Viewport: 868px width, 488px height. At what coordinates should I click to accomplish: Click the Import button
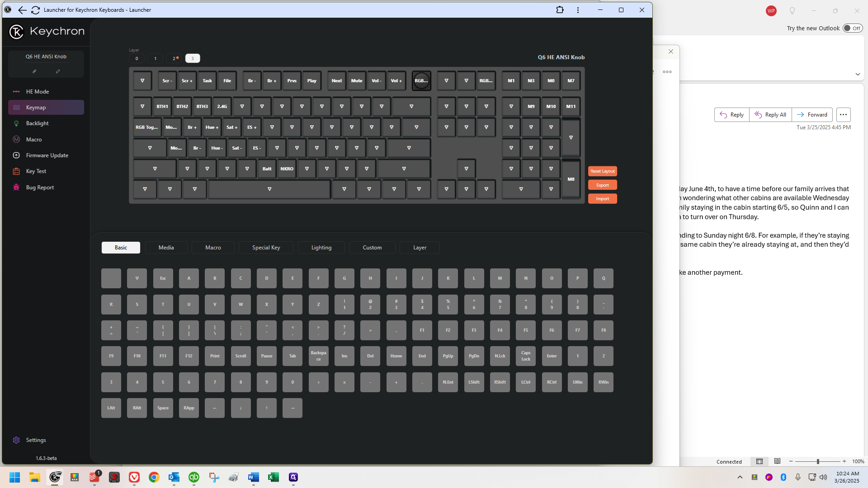[x=602, y=199]
